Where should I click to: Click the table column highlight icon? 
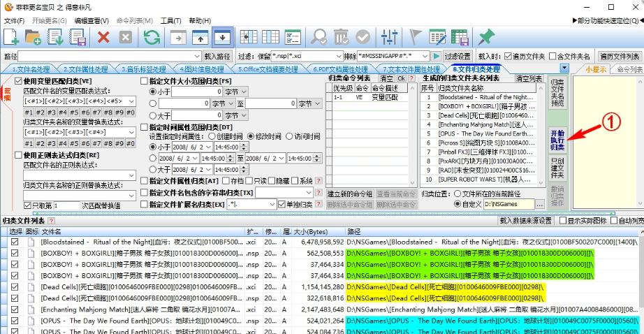270,38
